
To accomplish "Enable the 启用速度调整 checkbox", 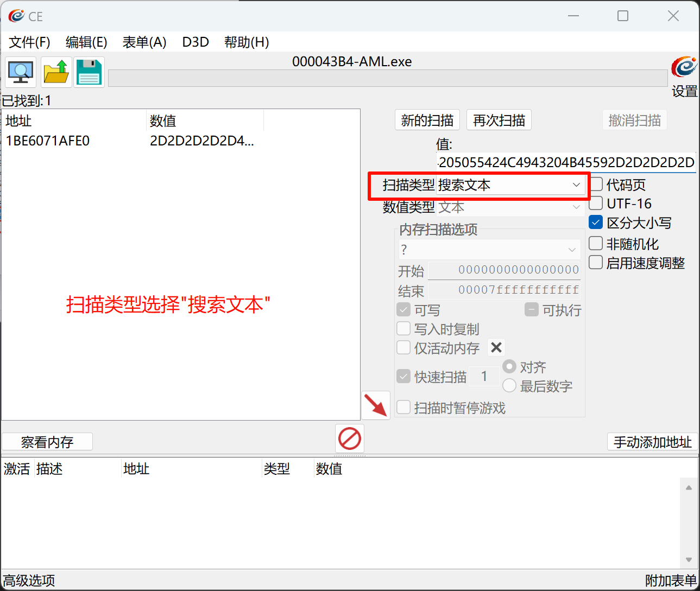I will click(x=596, y=263).
